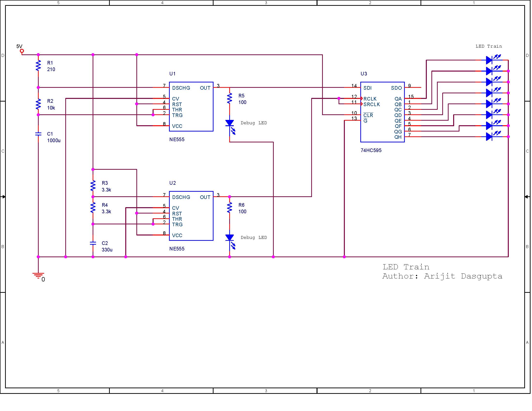Screen dimensions: 532x411
Task: Click the VCC pin label on U2
Action: coord(177,236)
